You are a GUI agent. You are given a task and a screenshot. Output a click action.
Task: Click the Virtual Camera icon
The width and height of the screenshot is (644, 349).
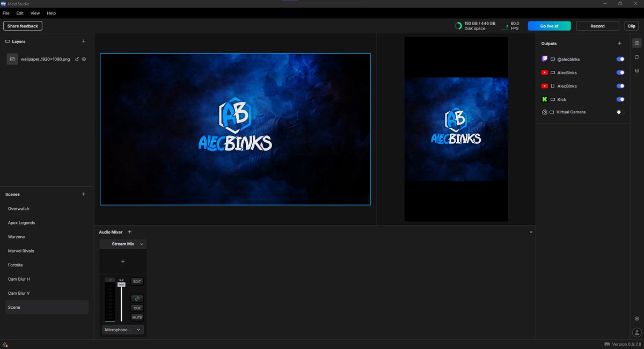(545, 112)
